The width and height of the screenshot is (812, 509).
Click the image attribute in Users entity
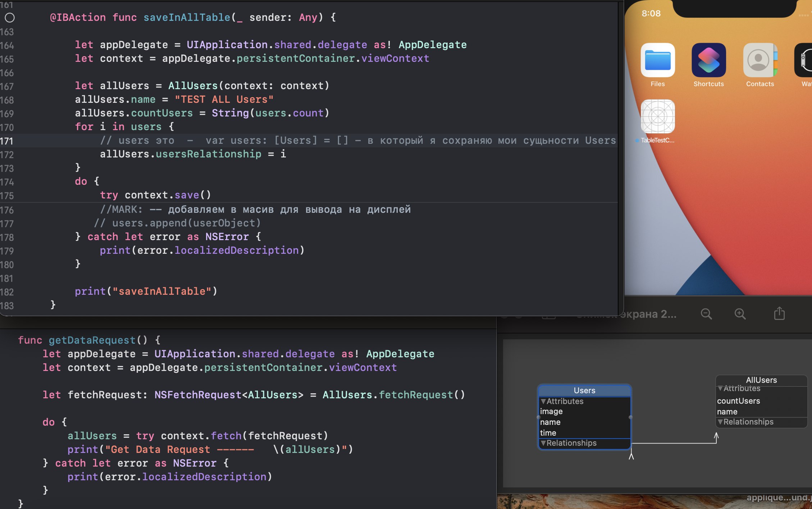click(x=551, y=411)
